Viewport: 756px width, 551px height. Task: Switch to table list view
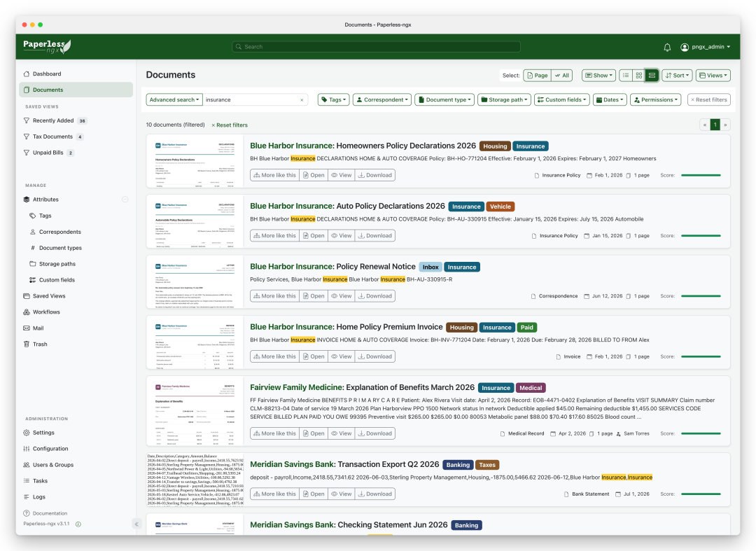pyautogui.click(x=626, y=75)
